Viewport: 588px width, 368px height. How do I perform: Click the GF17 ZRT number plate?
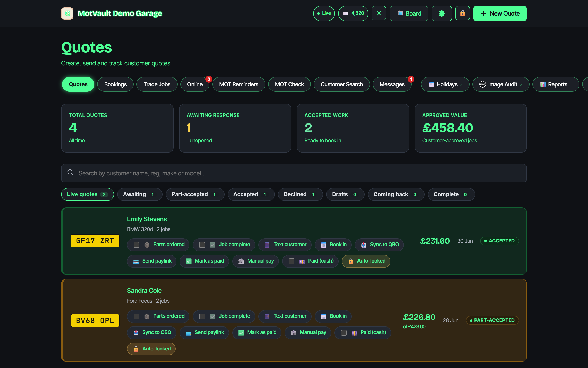[x=95, y=241]
